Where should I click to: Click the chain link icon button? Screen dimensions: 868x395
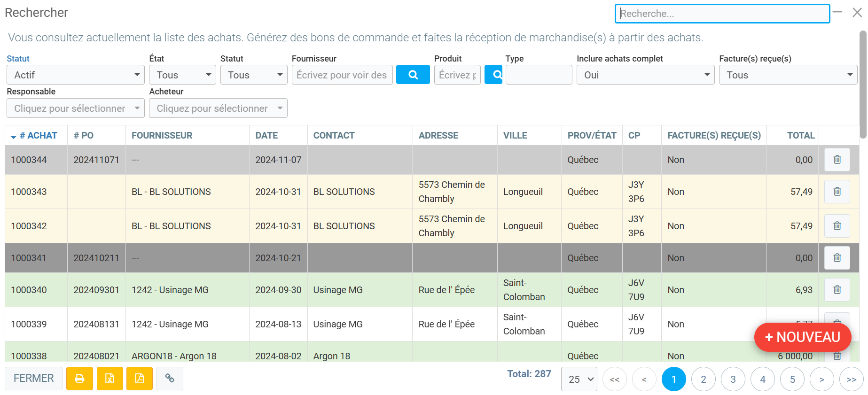point(170,379)
